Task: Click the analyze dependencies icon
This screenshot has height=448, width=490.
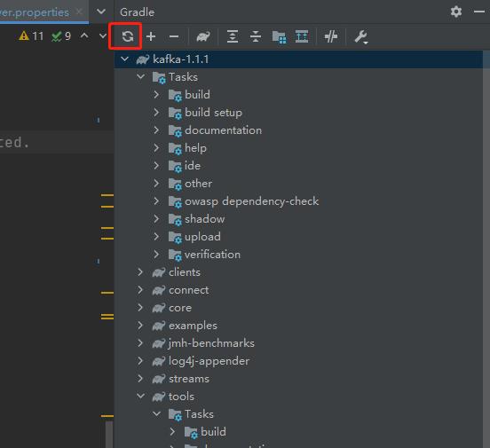Action: pyautogui.click(x=302, y=36)
